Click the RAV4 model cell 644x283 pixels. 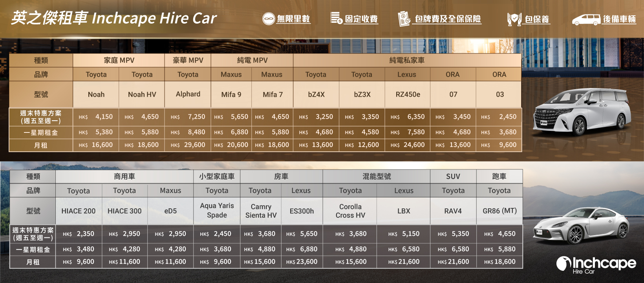pyautogui.click(x=453, y=211)
